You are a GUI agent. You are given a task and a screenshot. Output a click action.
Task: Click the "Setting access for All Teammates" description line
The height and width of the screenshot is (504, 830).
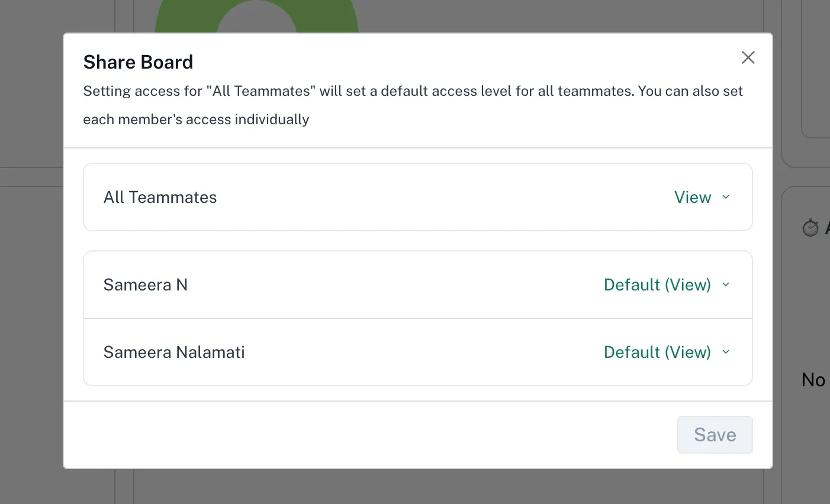tap(413, 91)
